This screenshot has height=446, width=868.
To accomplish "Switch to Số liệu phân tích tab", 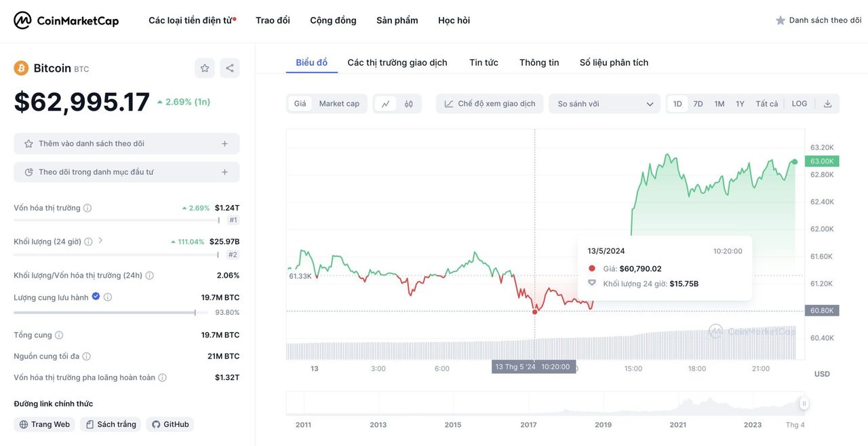I will (614, 62).
